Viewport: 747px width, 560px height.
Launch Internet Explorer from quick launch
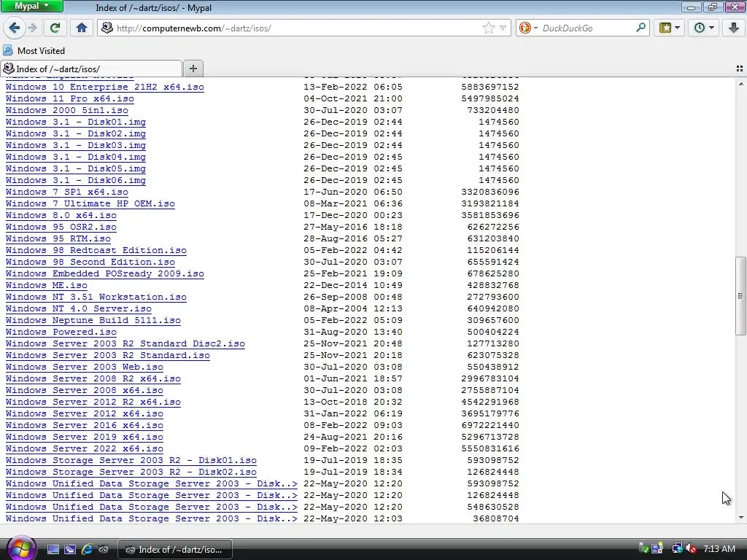87,549
